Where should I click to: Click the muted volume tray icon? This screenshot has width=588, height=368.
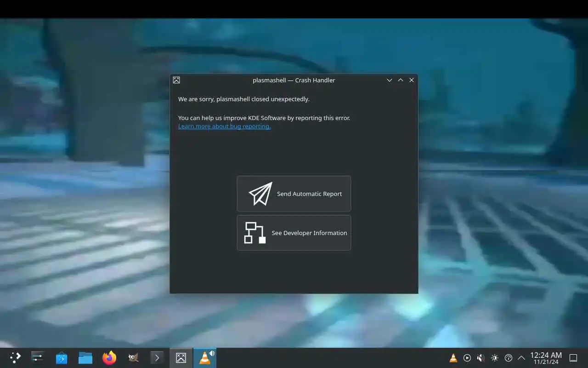[x=481, y=358]
